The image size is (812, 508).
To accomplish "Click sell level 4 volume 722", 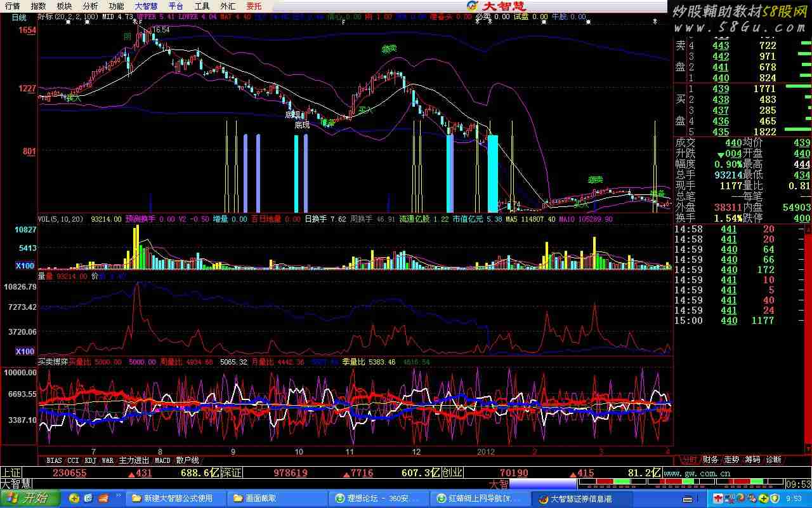I will click(768, 46).
